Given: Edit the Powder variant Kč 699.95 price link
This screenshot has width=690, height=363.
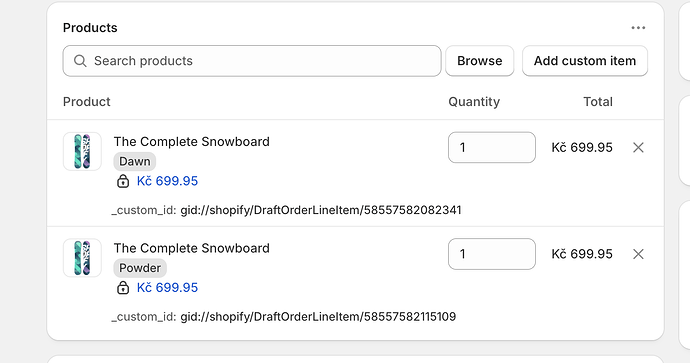Looking at the screenshot, I should tap(167, 287).
